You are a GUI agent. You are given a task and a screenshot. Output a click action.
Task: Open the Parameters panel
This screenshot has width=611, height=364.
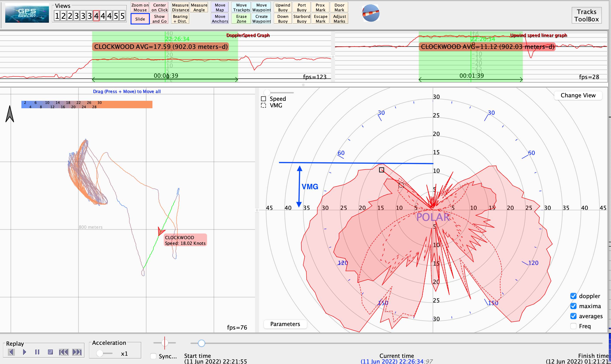285,324
